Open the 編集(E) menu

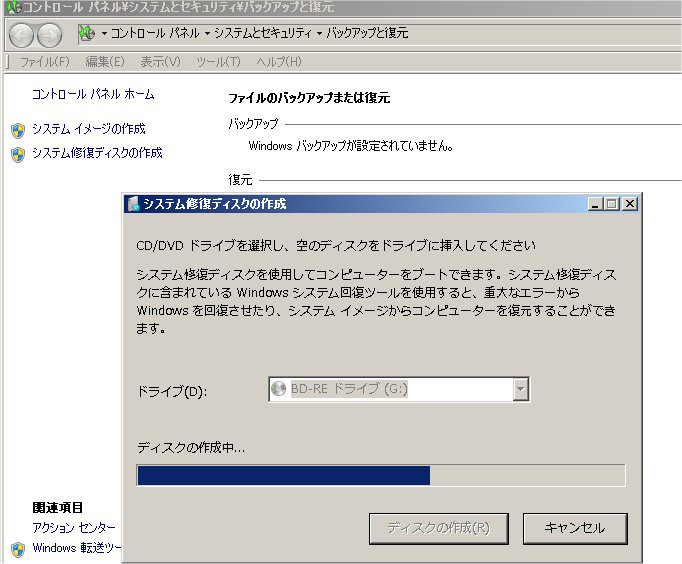105,62
